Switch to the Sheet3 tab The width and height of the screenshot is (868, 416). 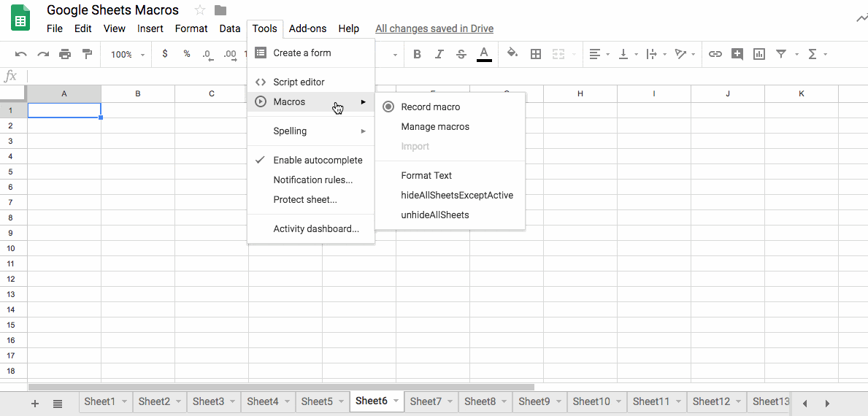[x=214, y=402]
